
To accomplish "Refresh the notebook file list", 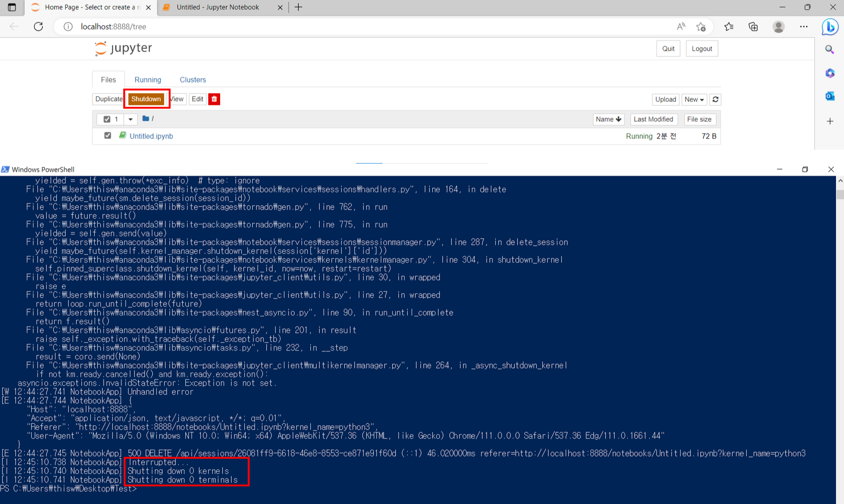I will tap(715, 100).
